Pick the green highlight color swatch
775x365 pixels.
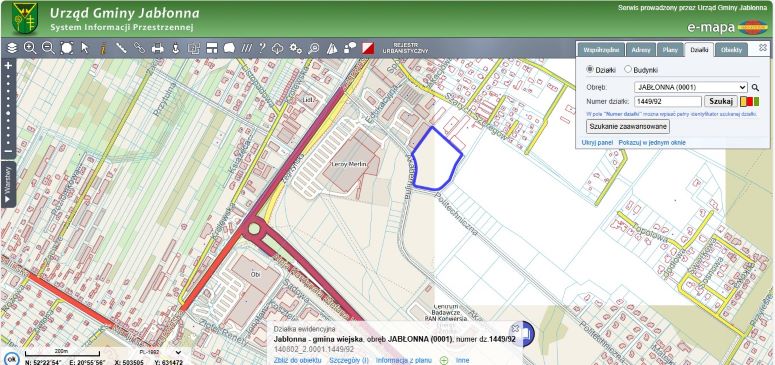pyautogui.click(x=756, y=101)
